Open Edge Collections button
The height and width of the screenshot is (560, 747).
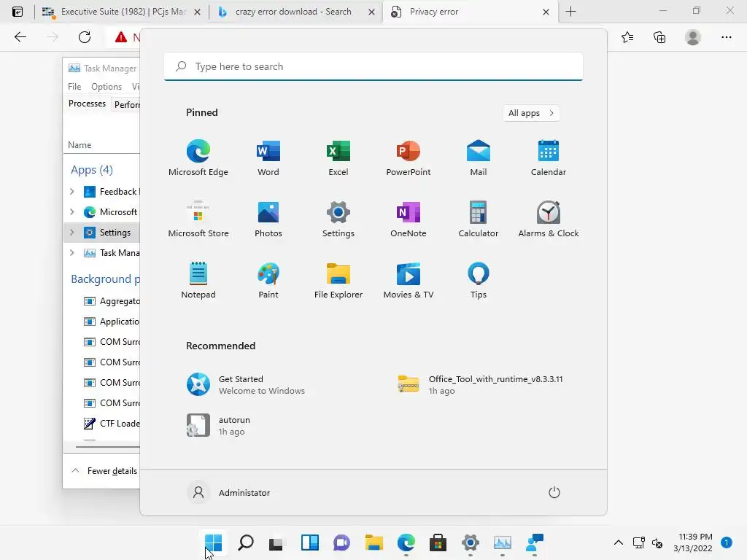659,37
